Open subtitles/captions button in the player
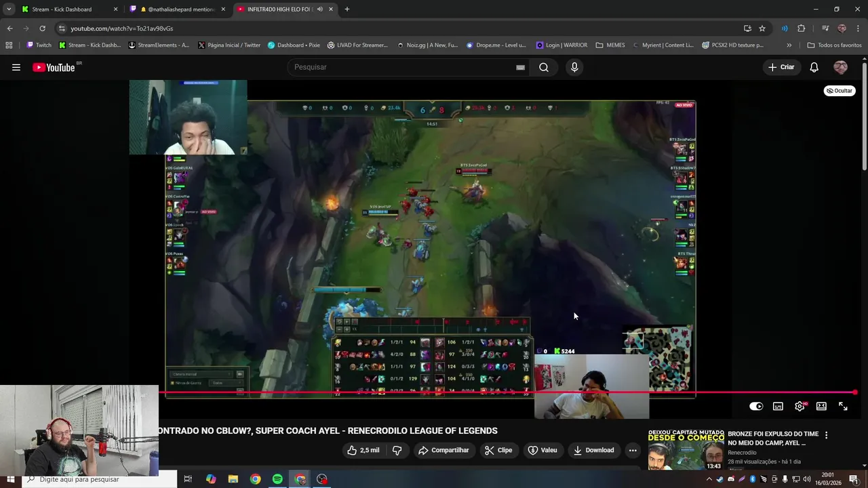 coord(778,407)
